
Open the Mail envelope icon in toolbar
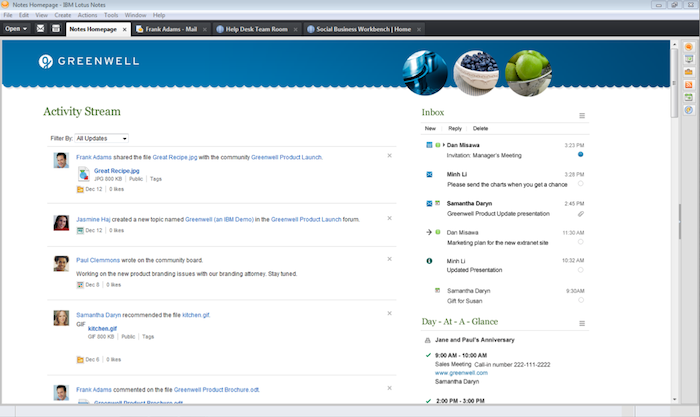[x=40, y=29]
